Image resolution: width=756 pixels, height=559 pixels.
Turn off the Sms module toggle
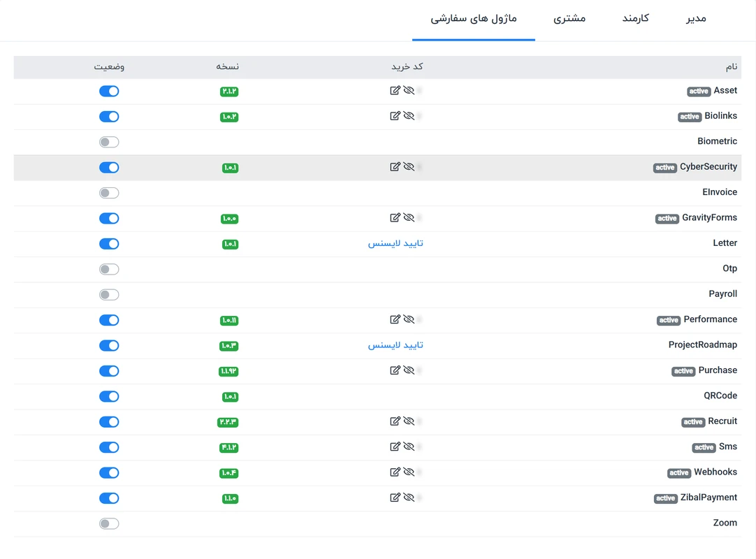click(x=109, y=447)
